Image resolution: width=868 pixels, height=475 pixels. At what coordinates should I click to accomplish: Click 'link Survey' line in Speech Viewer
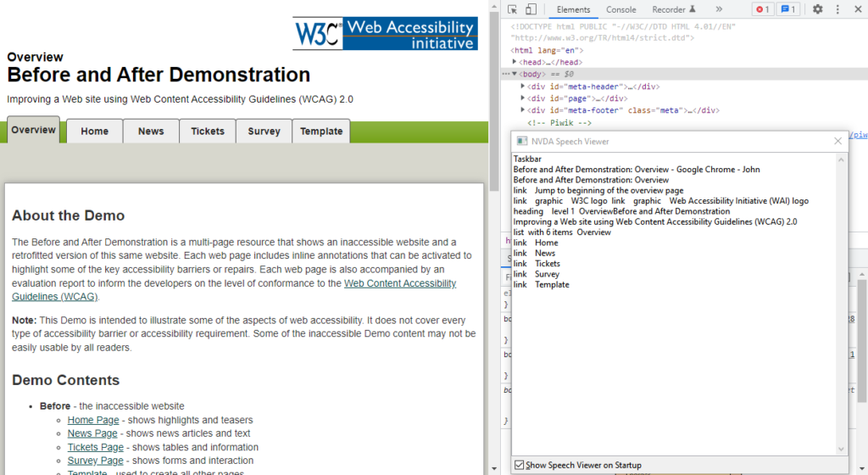[536, 274]
